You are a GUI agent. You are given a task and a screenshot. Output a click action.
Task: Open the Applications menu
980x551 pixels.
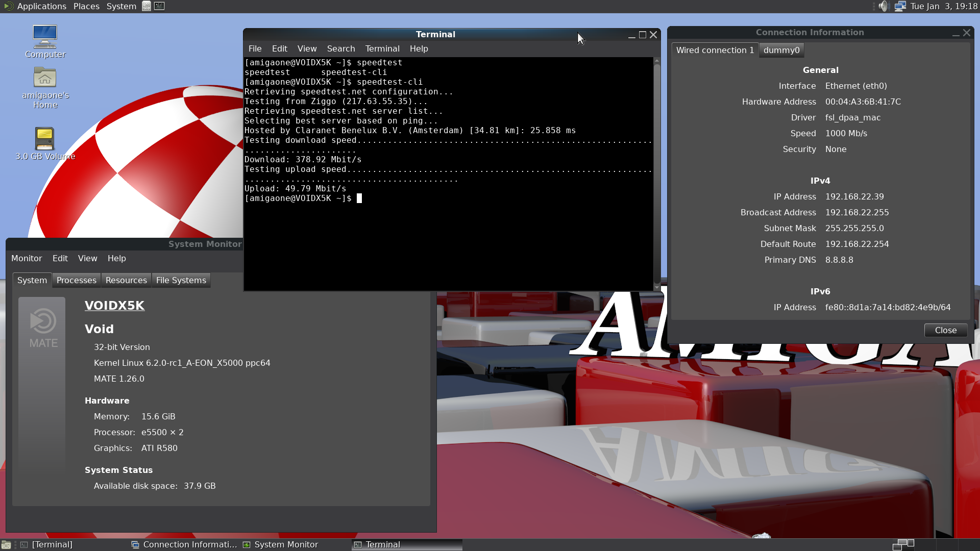click(41, 6)
